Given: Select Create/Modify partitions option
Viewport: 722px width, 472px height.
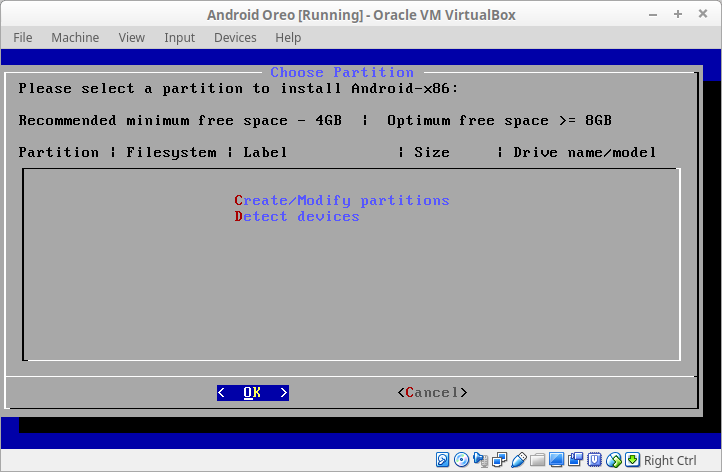Looking at the screenshot, I should 342,200.
